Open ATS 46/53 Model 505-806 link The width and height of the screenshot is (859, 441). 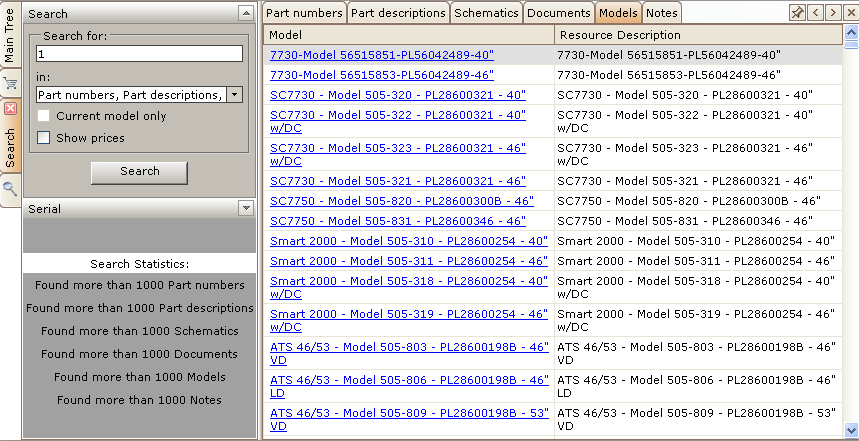409,387
